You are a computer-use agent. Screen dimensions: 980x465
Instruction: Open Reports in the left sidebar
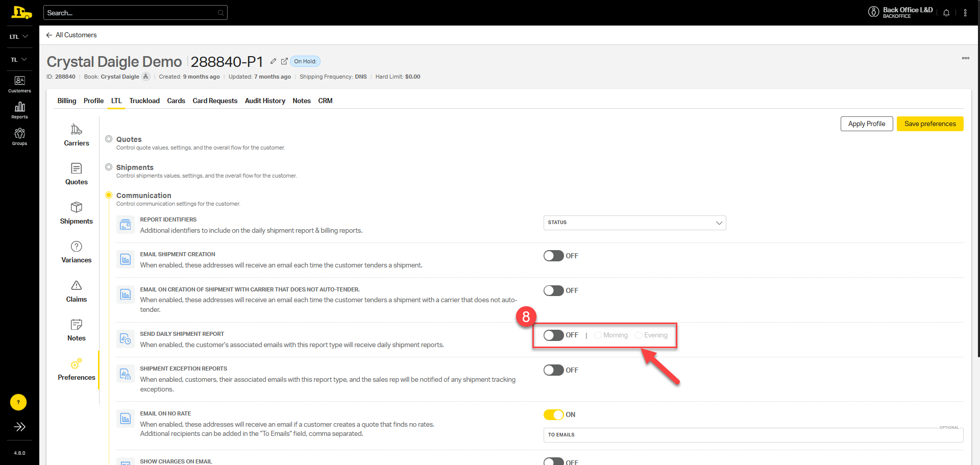point(19,110)
